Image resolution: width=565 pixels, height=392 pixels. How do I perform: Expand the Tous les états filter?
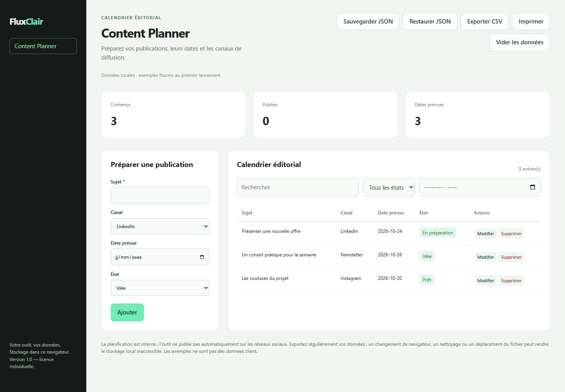389,187
